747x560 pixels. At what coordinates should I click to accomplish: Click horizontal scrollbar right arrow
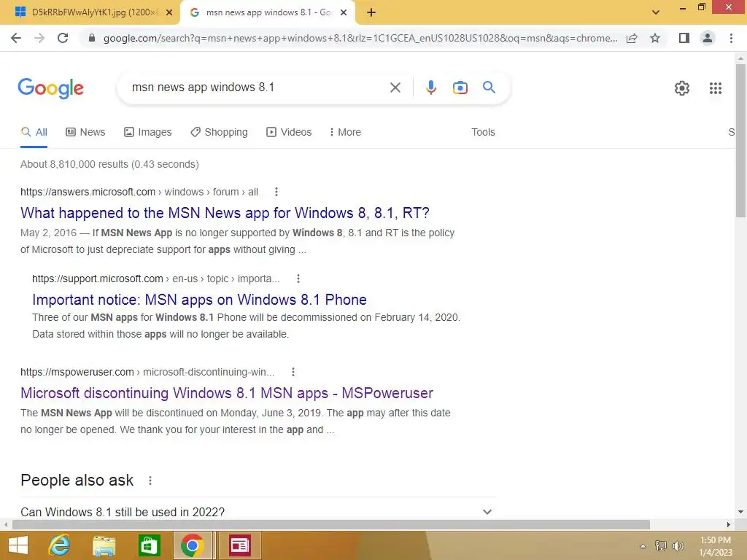[x=729, y=524]
